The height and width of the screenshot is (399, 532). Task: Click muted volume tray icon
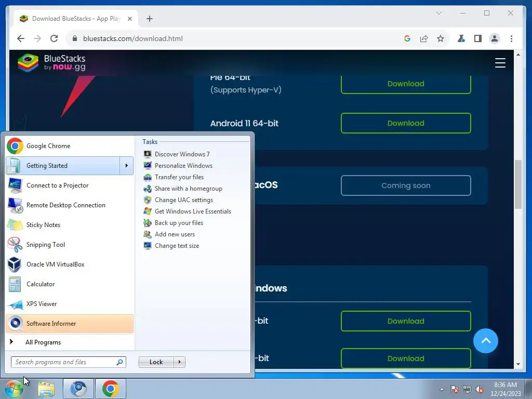pyautogui.click(x=480, y=389)
